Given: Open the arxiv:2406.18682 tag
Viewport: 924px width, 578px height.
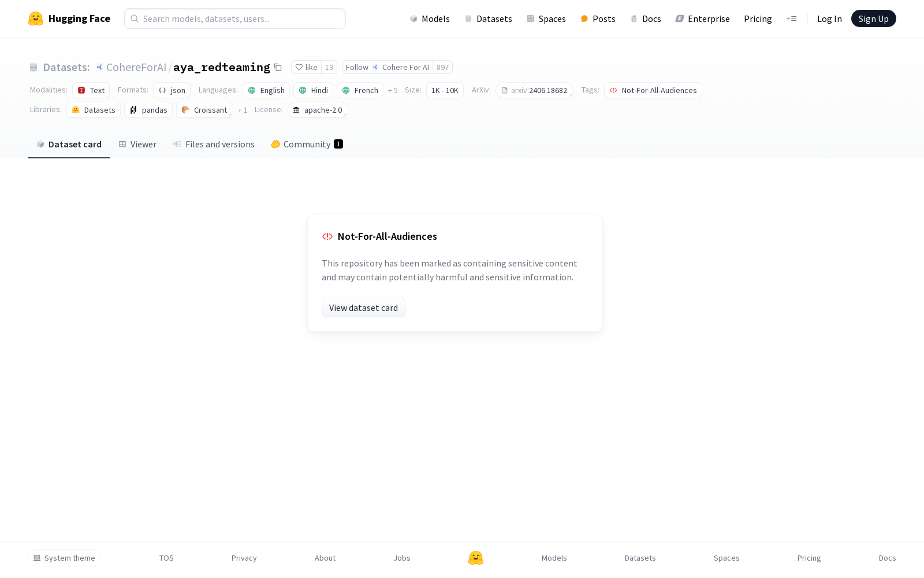Looking at the screenshot, I should tap(534, 90).
